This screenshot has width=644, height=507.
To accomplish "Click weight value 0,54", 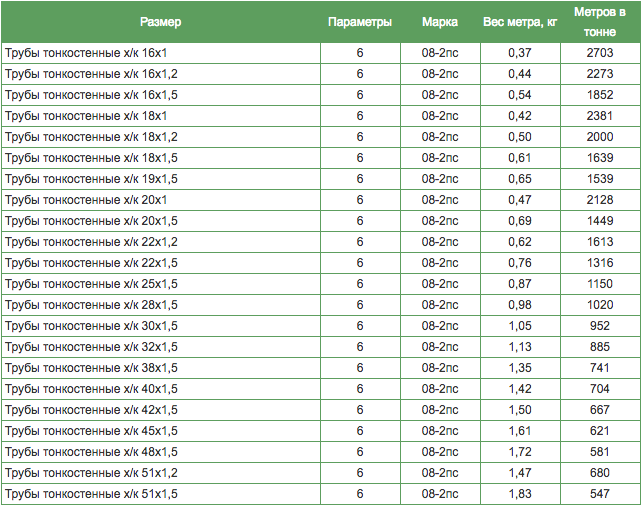I will (x=520, y=95).
